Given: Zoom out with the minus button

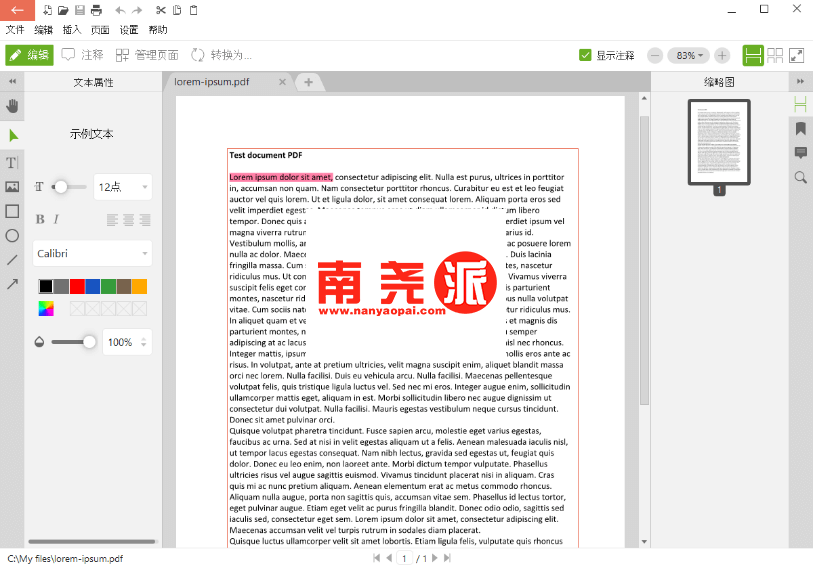Looking at the screenshot, I should pyautogui.click(x=655, y=55).
